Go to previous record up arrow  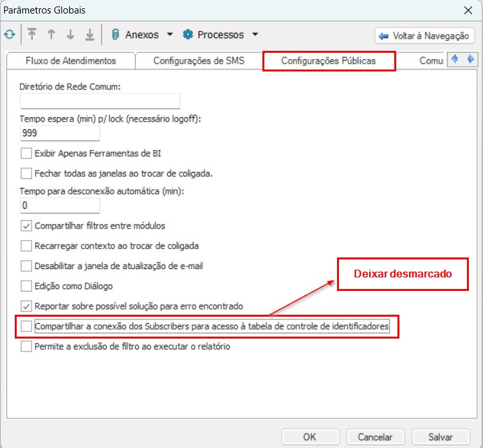click(x=51, y=35)
